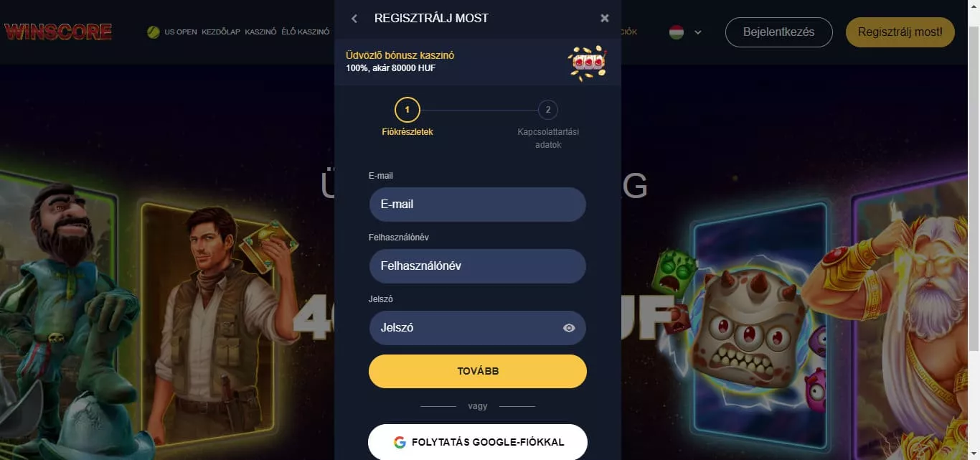Click Folytatás Google-fiókkal button
Image resolution: width=980 pixels, height=460 pixels.
(478, 442)
